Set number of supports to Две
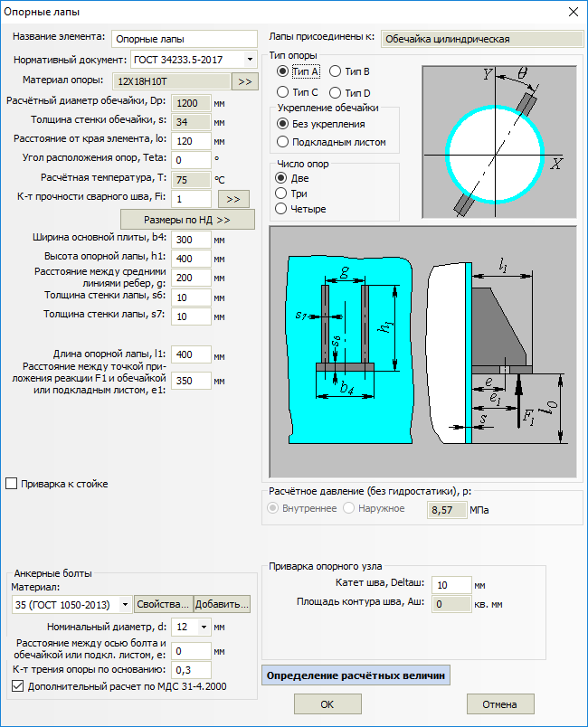 tap(280, 178)
